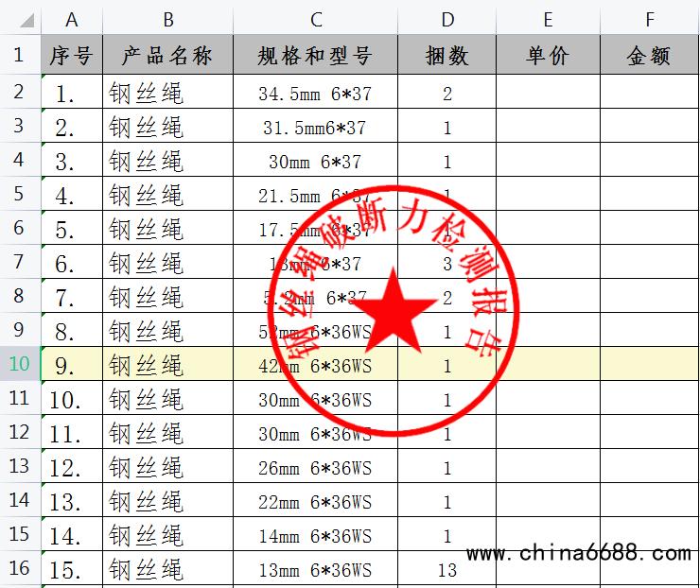Select cell with 31.5mm6*37
This screenshot has height=588, width=700.
[316, 126]
